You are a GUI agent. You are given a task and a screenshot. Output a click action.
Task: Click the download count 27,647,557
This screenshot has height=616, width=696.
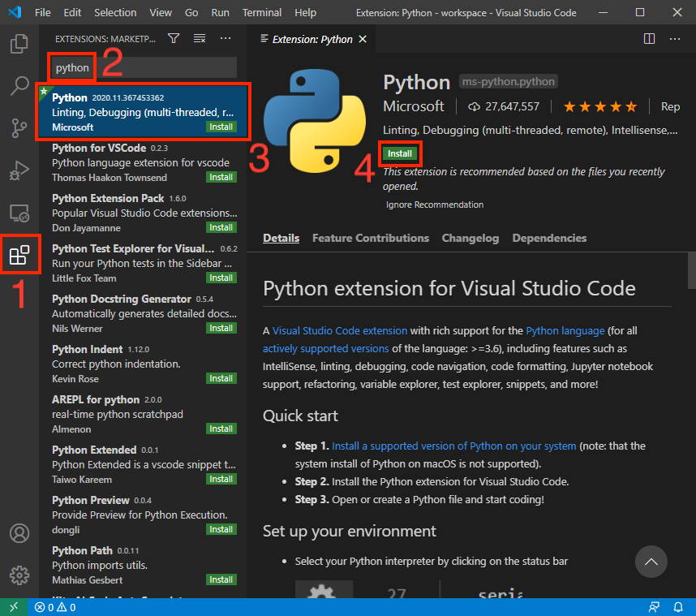pyautogui.click(x=504, y=106)
